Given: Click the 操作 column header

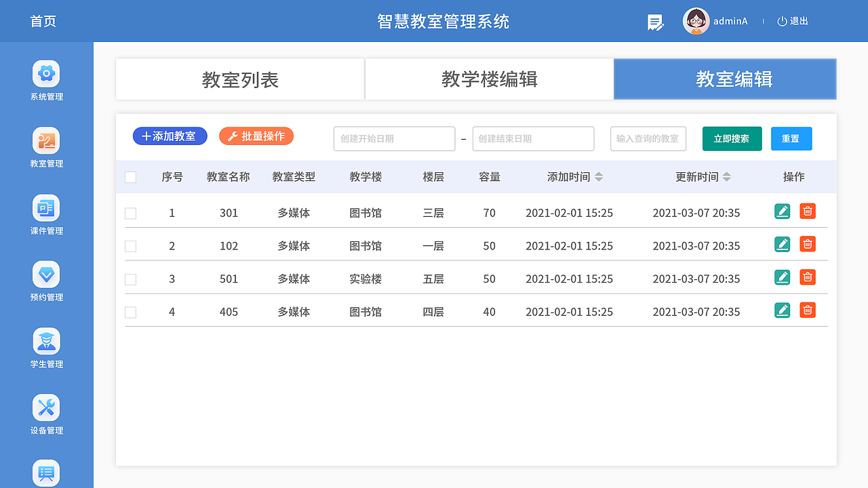Looking at the screenshot, I should coord(794,177).
